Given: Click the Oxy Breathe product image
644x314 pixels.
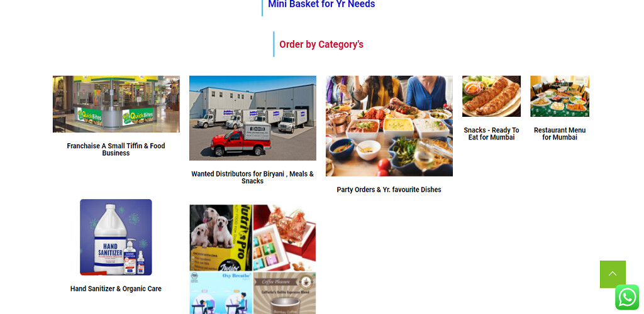Looking at the screenshot, I should click(221, 293).
